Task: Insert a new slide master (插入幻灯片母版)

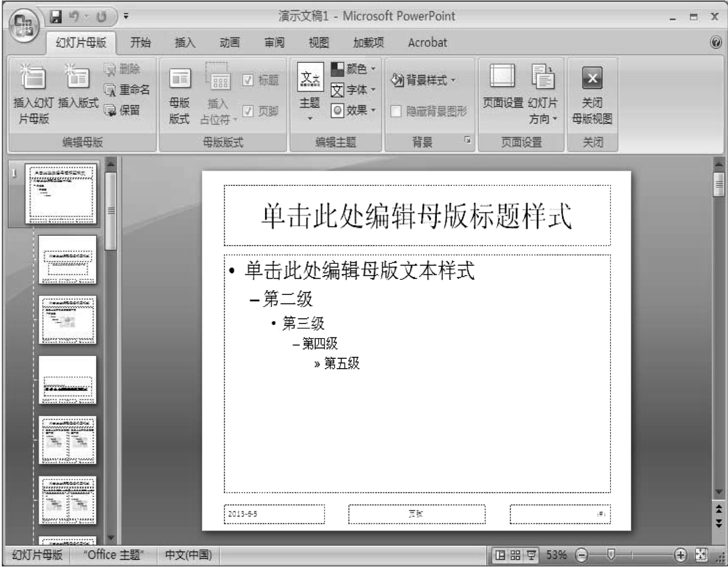Action: click(33, 94)
